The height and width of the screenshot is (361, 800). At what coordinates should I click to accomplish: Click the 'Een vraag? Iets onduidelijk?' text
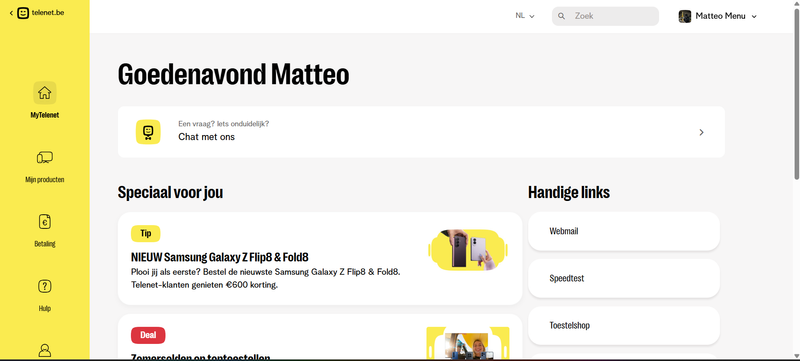pos(223,124)
